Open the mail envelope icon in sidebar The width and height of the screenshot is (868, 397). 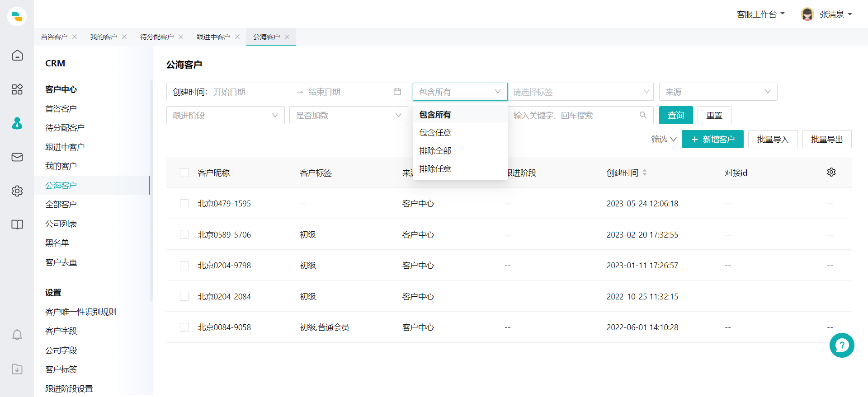point(17,157)
